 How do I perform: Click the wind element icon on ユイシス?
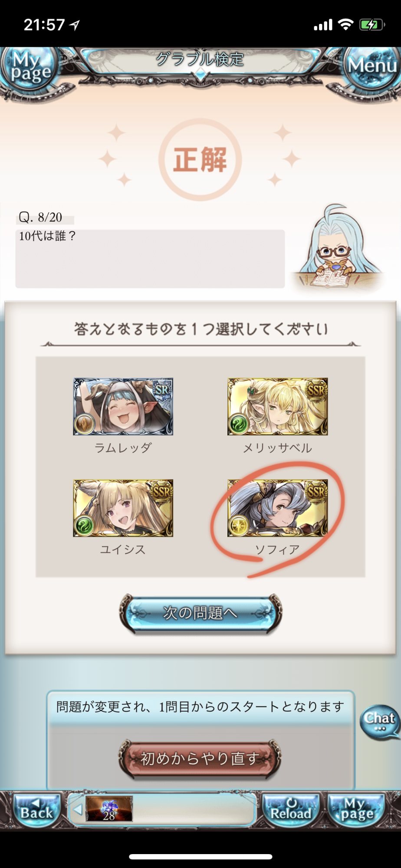tap(84, 526)
